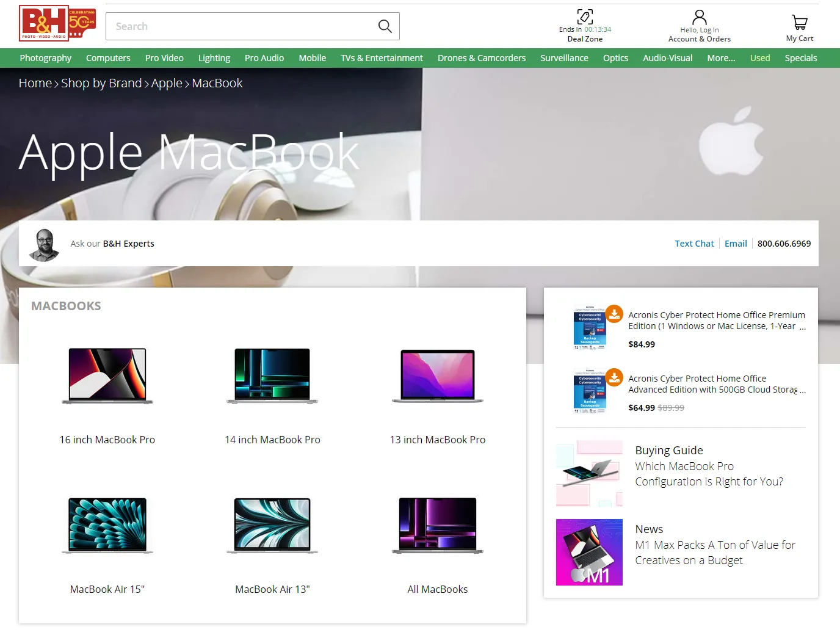This screenshot has height=635, width=840.
Task: Open the 14 inch MacBook Pro image
Action: (272, 376)
